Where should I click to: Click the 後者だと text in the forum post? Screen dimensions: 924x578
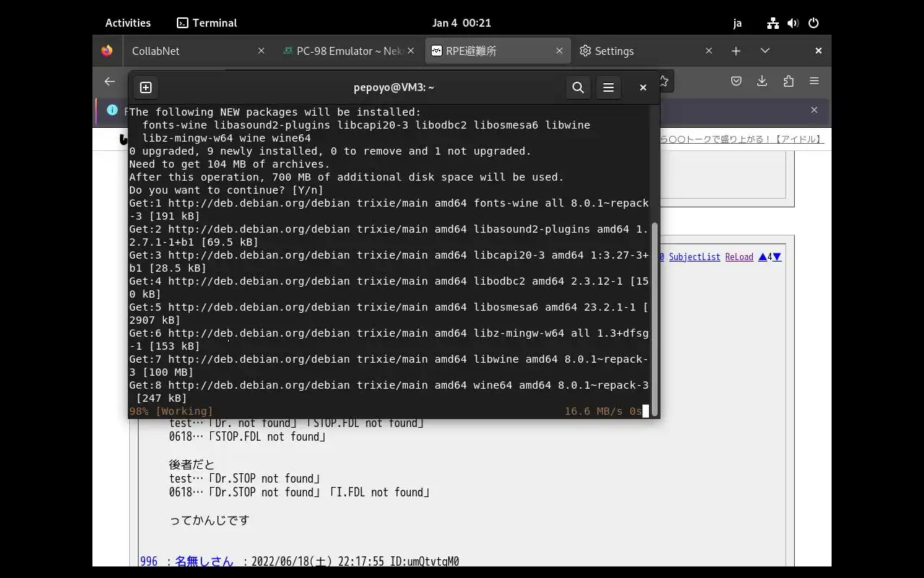click(192, 465)
